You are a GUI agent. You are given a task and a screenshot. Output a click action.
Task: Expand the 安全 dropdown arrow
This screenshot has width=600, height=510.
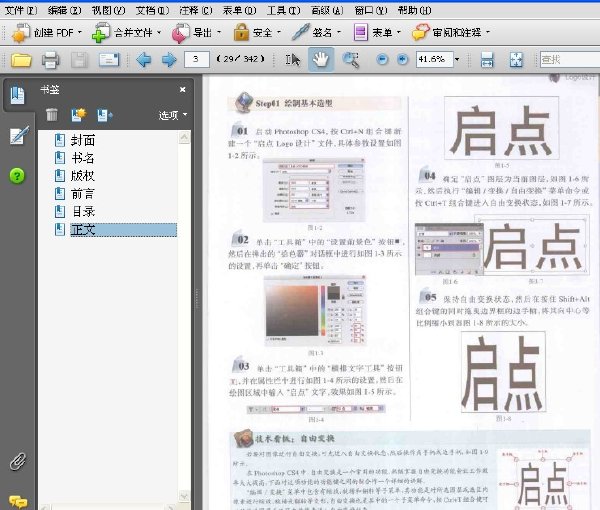pyautogui.click(x=279, y=33)
